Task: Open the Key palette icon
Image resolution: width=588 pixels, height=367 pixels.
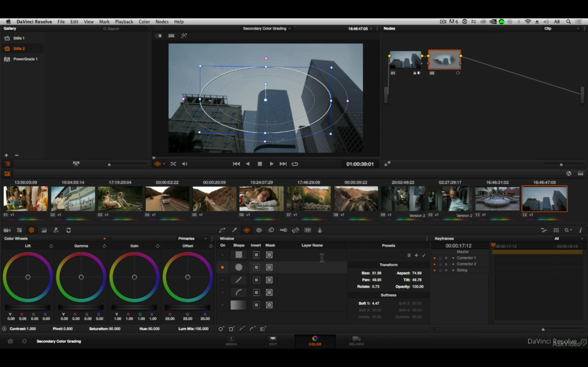Action: [283, 230]
